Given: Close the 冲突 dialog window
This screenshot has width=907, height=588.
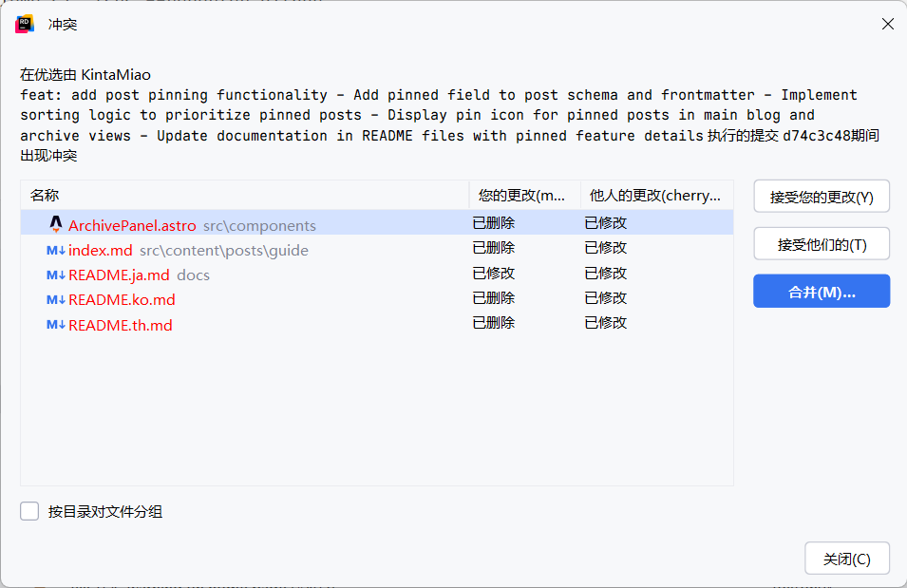Looking at the screenshot, I should 887,25.
